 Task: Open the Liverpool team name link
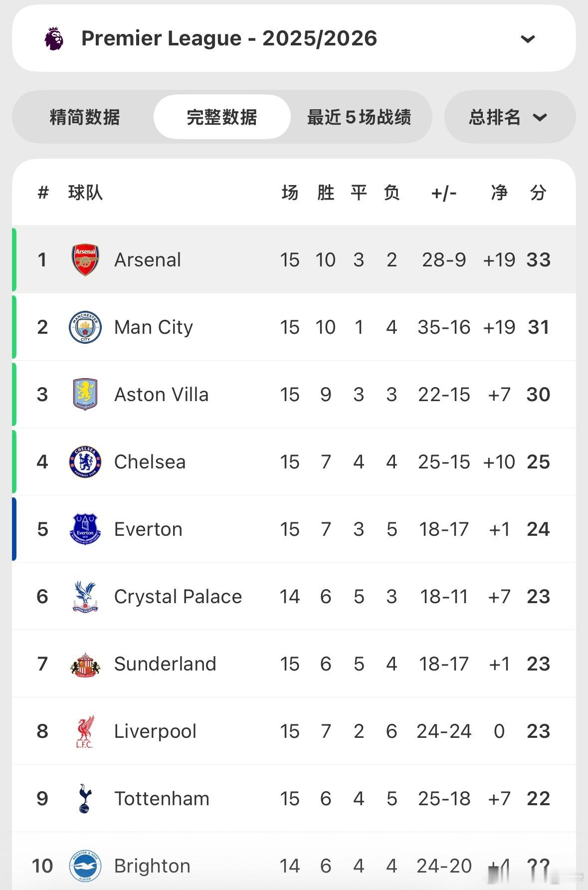pos(155,731)
